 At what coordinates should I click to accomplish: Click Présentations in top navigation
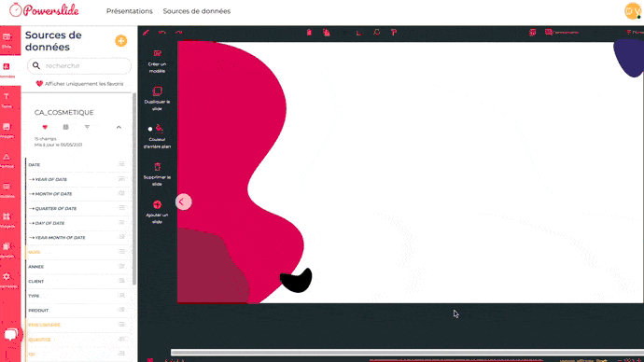130,11
